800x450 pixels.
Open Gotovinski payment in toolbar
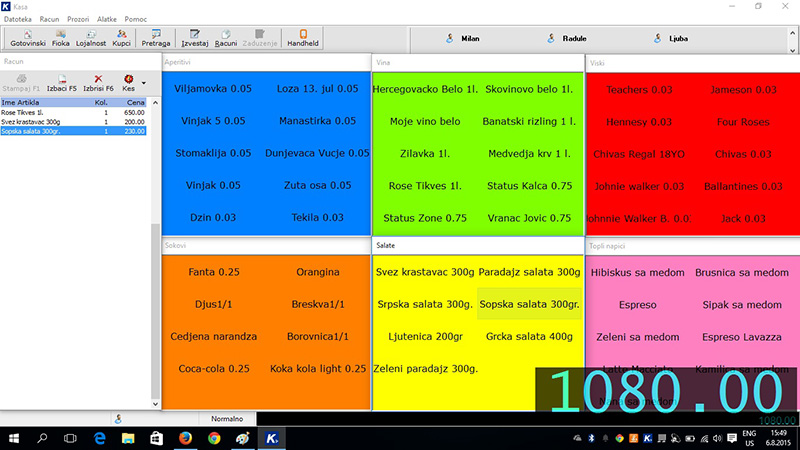pyautogui.click(x=28, y=38)
